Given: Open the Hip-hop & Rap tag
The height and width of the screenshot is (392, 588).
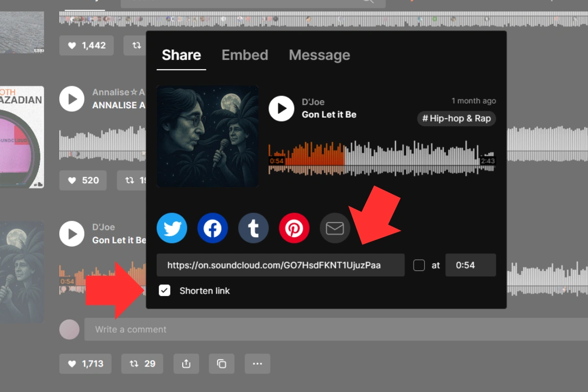Looking at the screenshot, I should point(457,119).
